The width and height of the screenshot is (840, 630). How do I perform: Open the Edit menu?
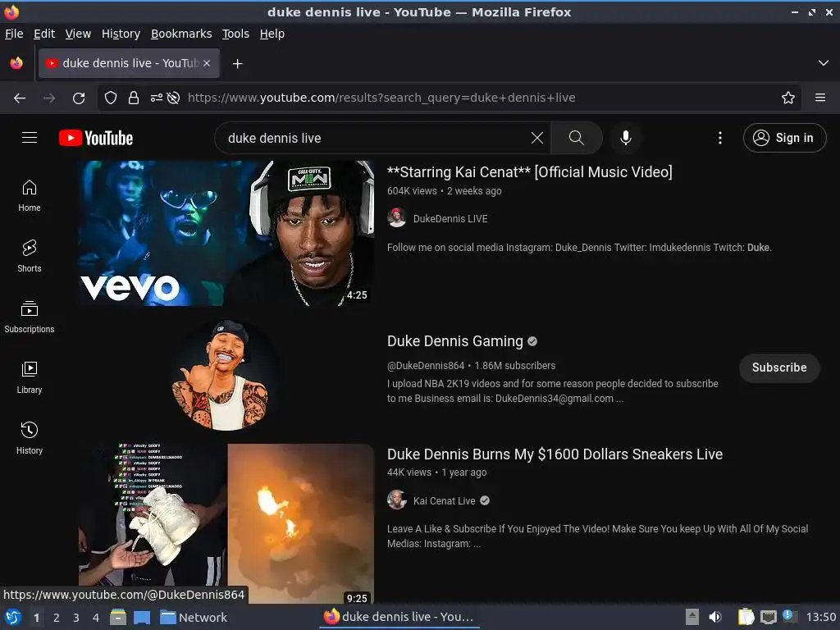[44, 34]
